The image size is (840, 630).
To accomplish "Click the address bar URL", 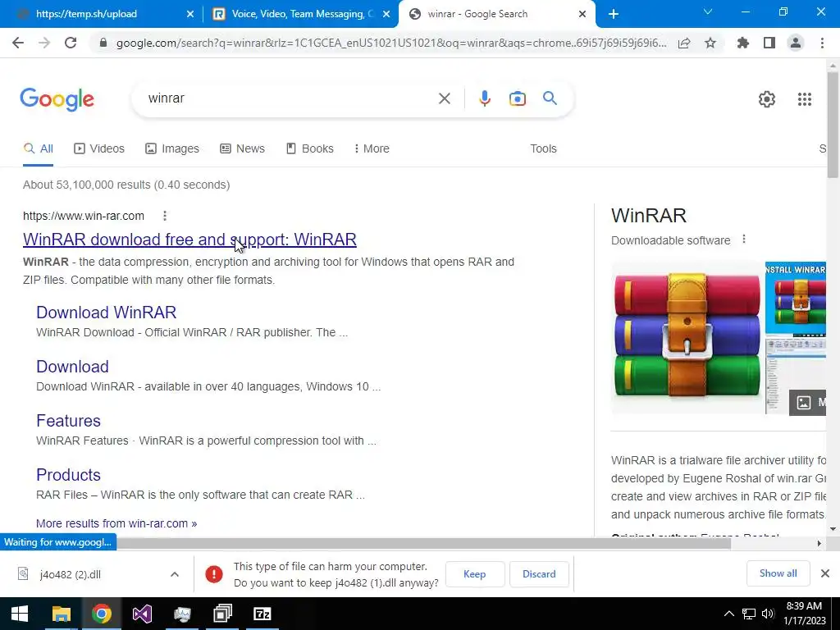I will 391,43.
